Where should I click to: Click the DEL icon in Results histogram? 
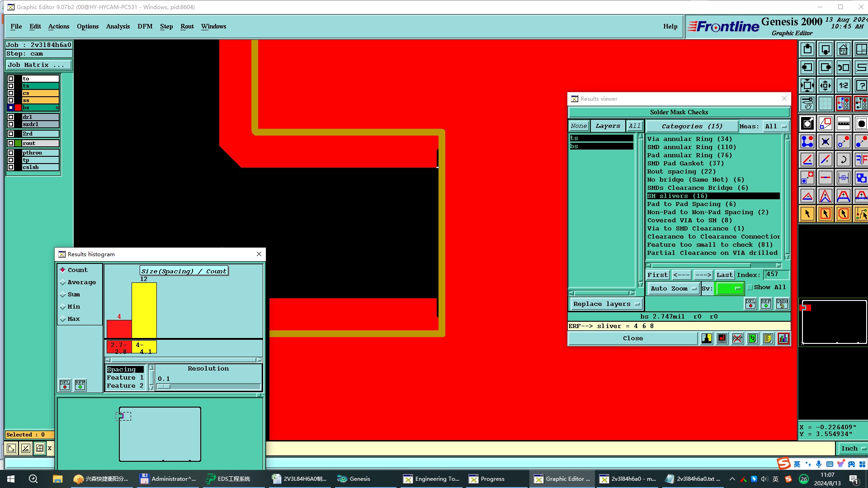coord(65,385)
